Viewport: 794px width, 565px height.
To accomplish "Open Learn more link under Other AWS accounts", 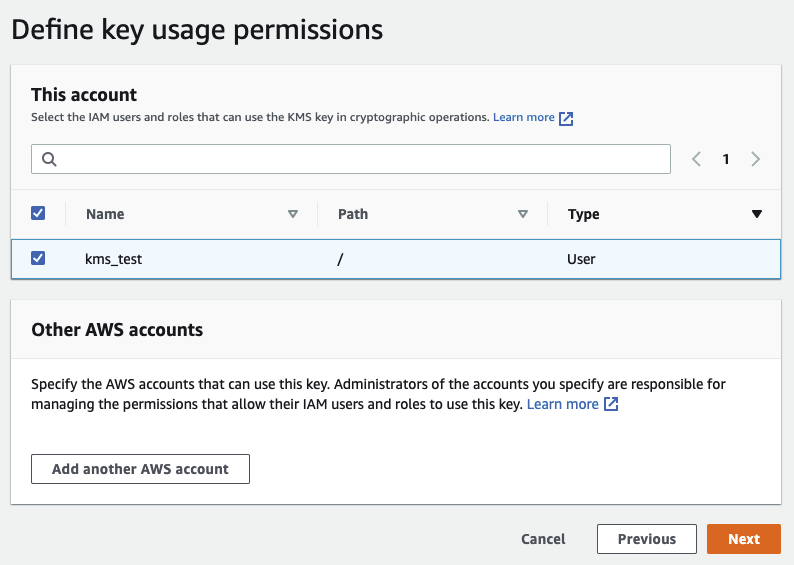I will point(562,404).
